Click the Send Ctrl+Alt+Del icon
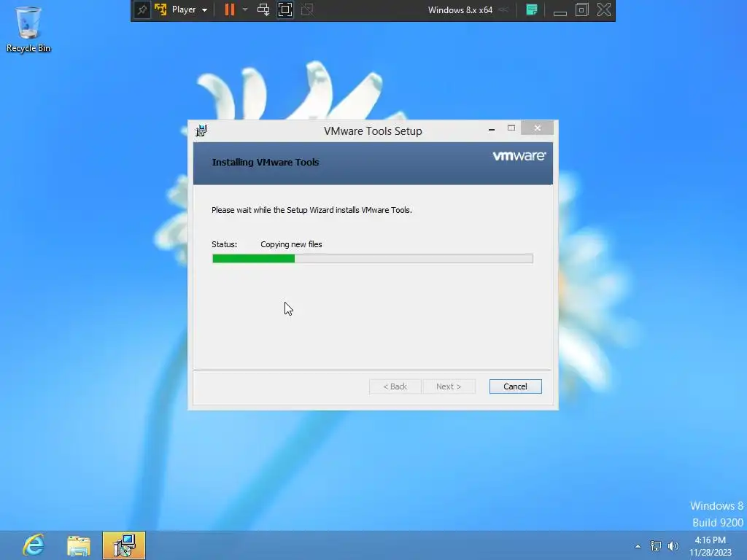This screenshot has height=560, width=747. (263, 10)
